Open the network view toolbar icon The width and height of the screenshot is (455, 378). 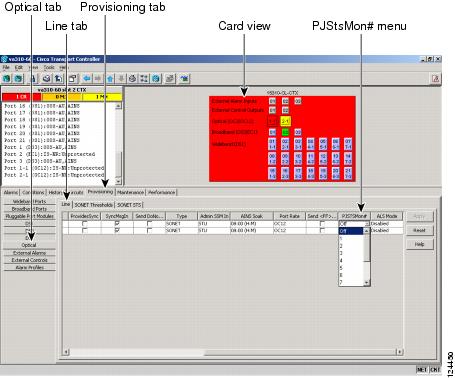pos(132,79)
